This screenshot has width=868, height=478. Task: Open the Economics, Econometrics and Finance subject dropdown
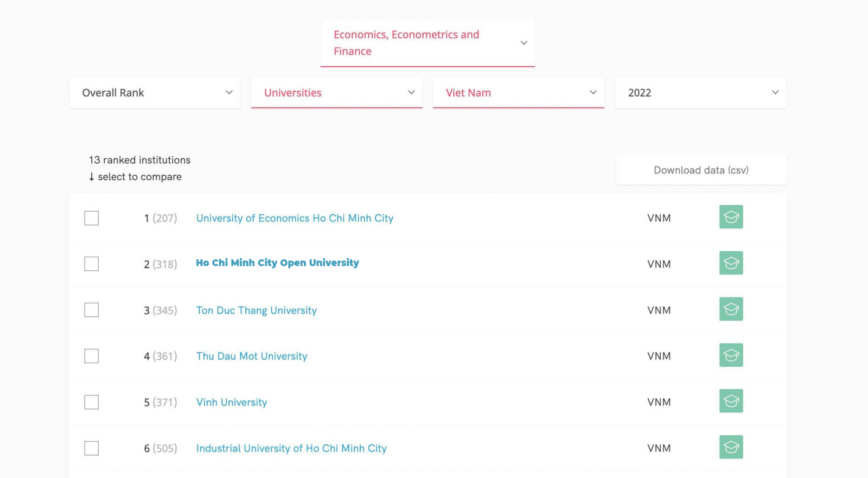point(427,43)
